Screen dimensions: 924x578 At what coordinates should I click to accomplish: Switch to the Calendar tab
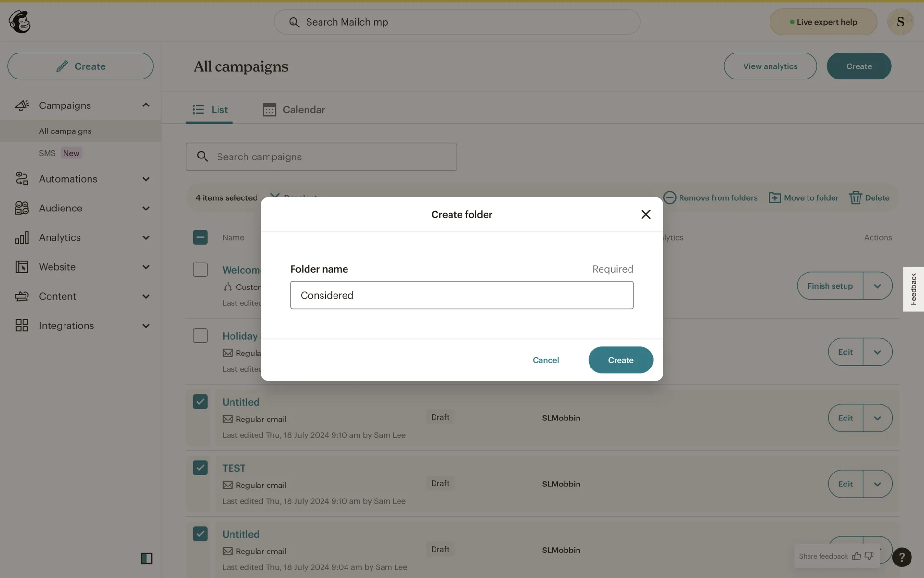[x=294, y=109]
